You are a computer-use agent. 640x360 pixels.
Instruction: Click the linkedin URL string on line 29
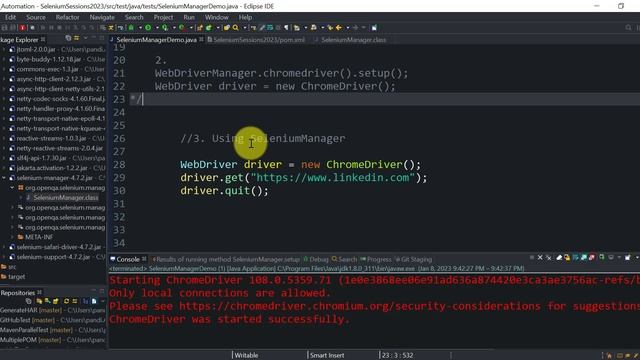(333, 178)
